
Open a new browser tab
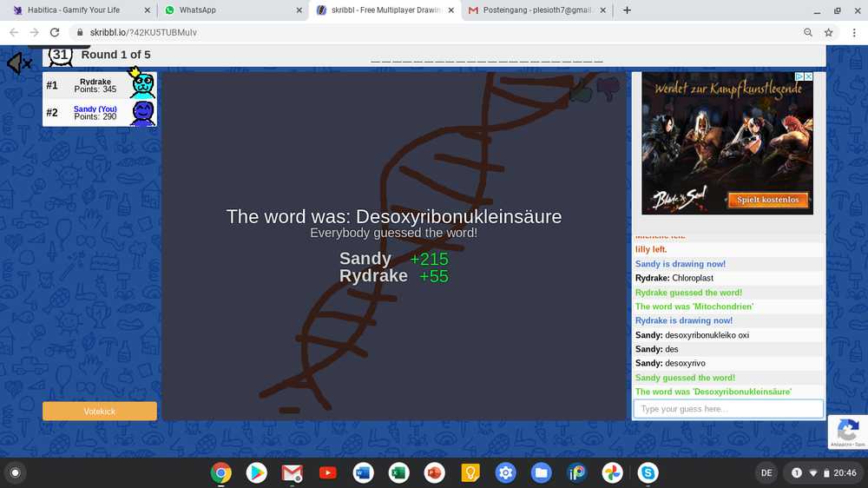coord(627,10)
